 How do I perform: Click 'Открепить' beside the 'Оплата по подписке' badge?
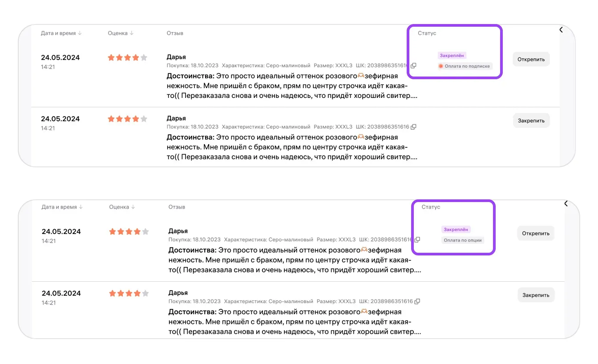(531, 59)
